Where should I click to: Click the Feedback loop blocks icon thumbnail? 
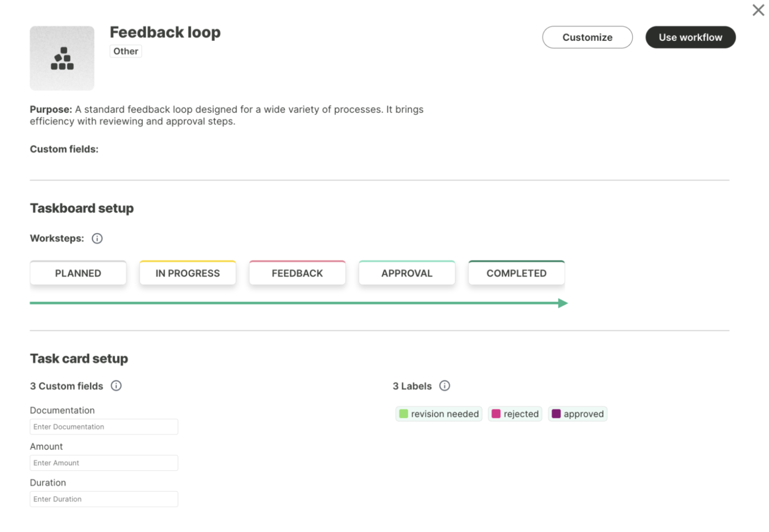[x=62, y=58]
